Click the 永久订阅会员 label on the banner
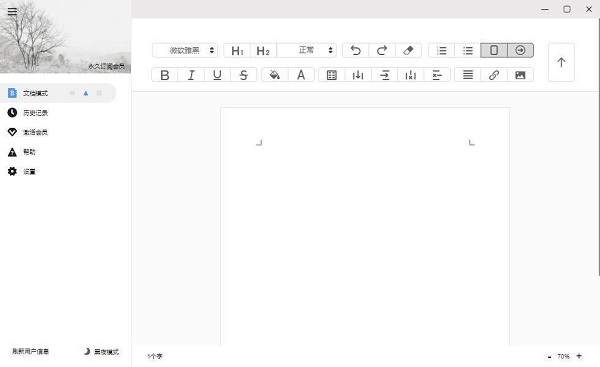This screenshot has width=600, height=367. 106,66
